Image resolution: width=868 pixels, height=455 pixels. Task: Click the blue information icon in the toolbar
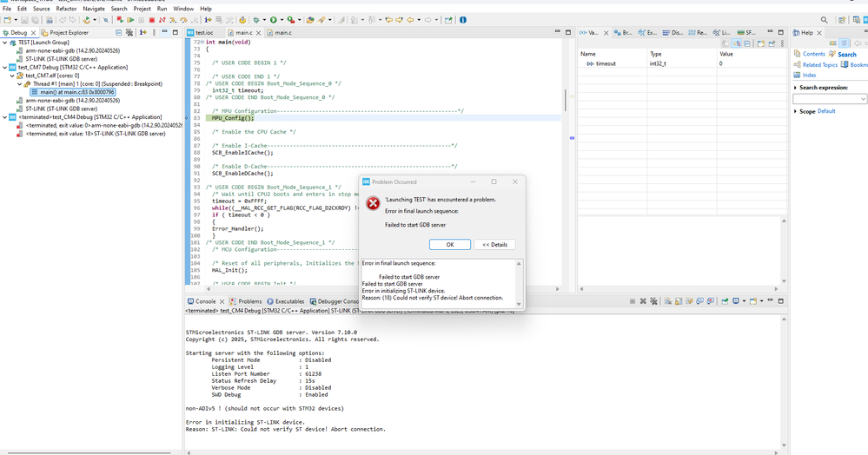pyautogui.click(x=462, y=20)
